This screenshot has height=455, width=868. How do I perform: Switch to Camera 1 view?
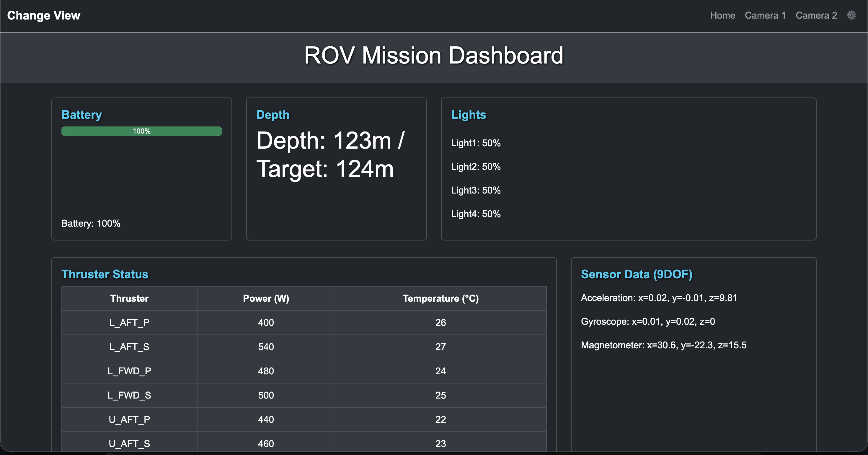[x=765, y=16]
